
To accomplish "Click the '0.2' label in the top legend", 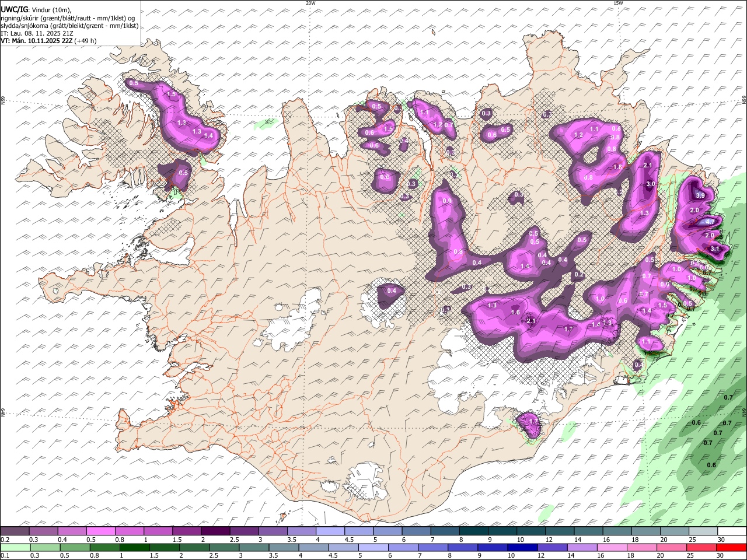I will pyautogui.click(x=5, y=540).
